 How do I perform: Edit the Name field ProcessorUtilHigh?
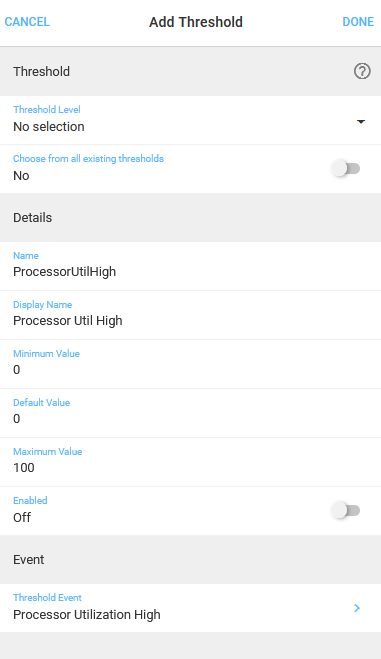tap(190, 266)
